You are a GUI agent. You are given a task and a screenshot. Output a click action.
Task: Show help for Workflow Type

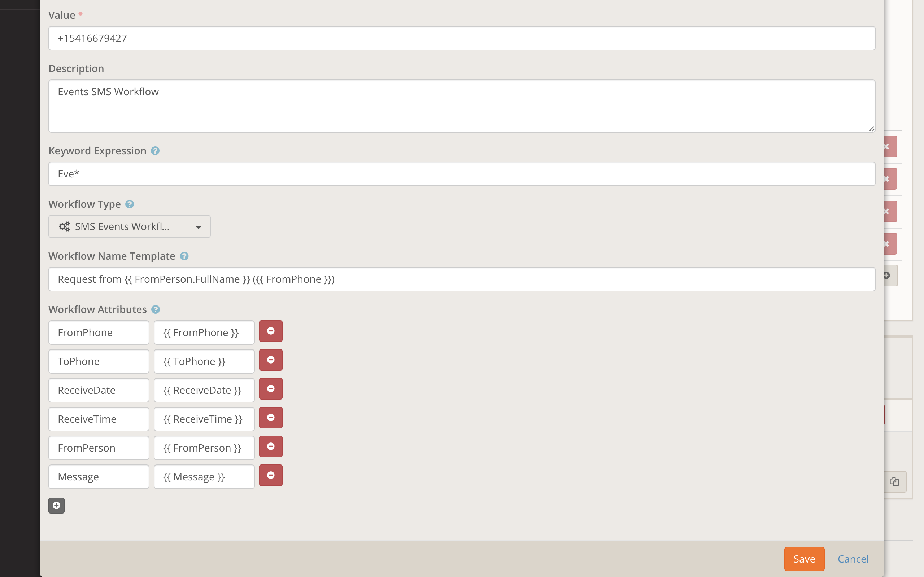coord(130,204)
